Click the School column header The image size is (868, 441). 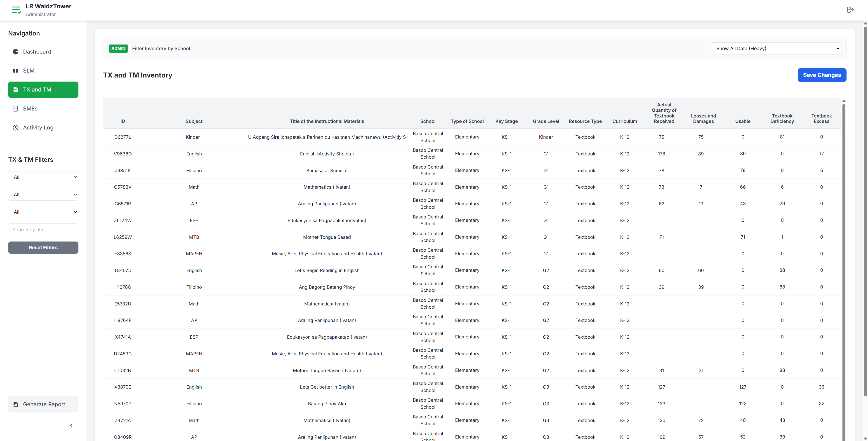428,121
